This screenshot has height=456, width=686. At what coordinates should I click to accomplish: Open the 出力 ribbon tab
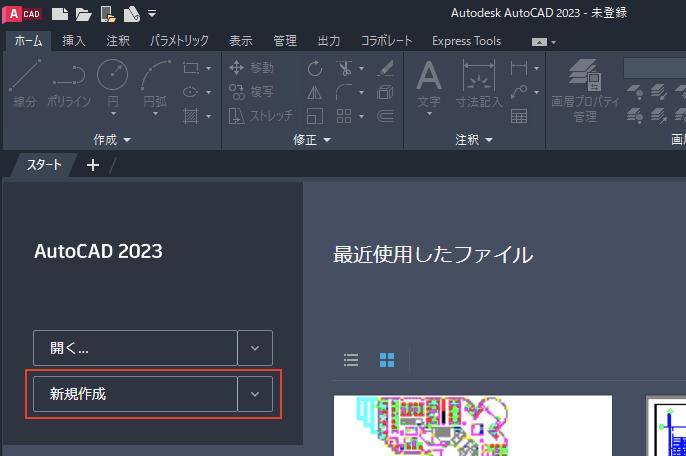click(329, 41)
